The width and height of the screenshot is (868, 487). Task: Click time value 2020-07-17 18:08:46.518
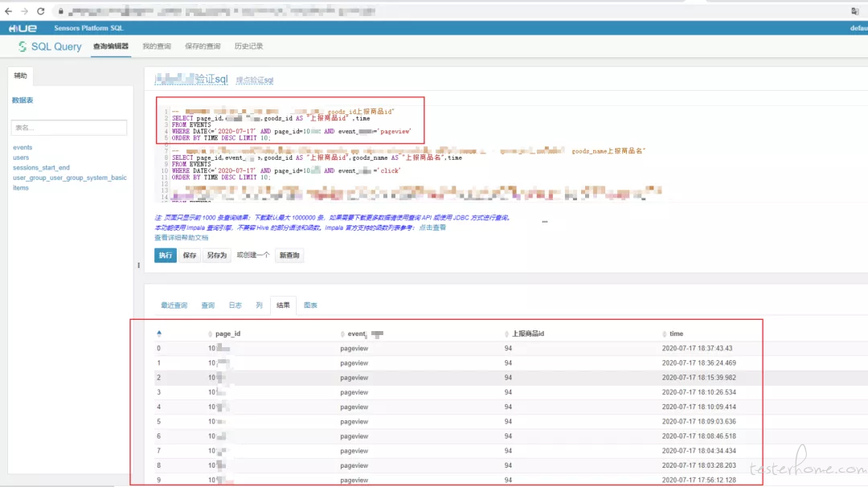tap(698, 436)
